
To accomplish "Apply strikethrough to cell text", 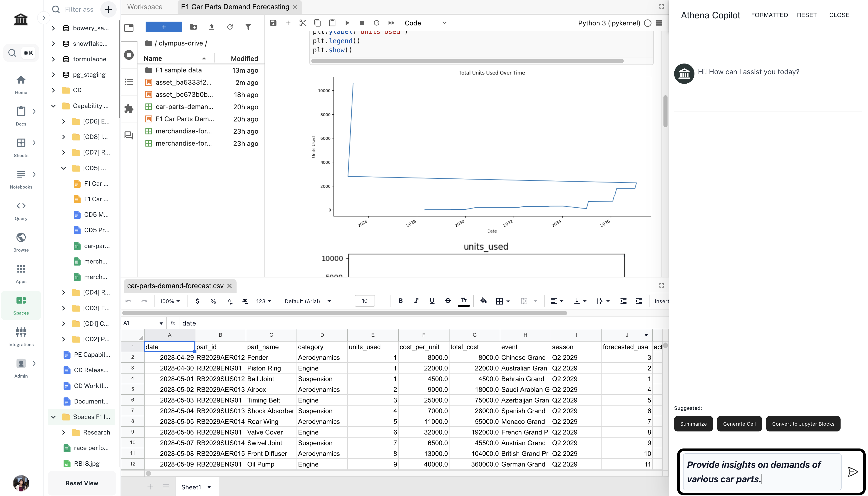I will tap(448, 301).
